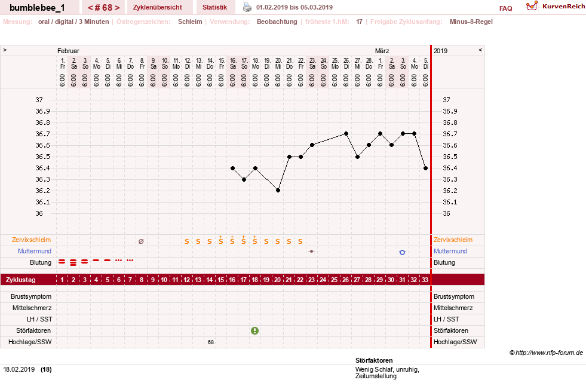586x392 pixels.
Task: Click the 36.7 temperature point on cycle day 26
Action: [x=346, y=133]
